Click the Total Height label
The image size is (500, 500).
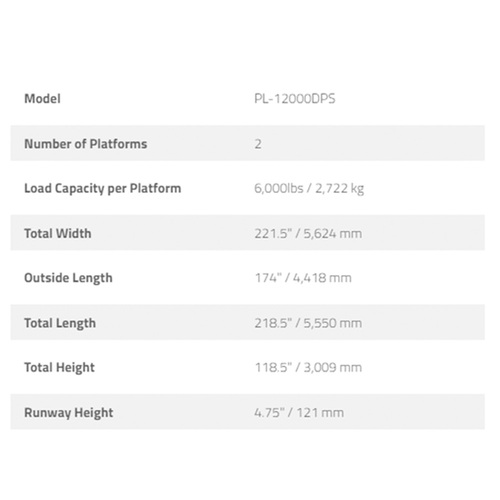point(59,368)
